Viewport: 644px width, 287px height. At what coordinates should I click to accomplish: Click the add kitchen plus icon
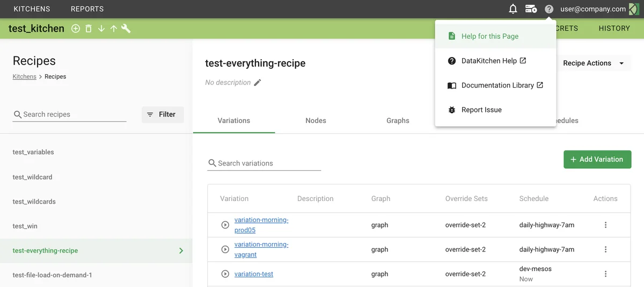(x=76, y=28)
